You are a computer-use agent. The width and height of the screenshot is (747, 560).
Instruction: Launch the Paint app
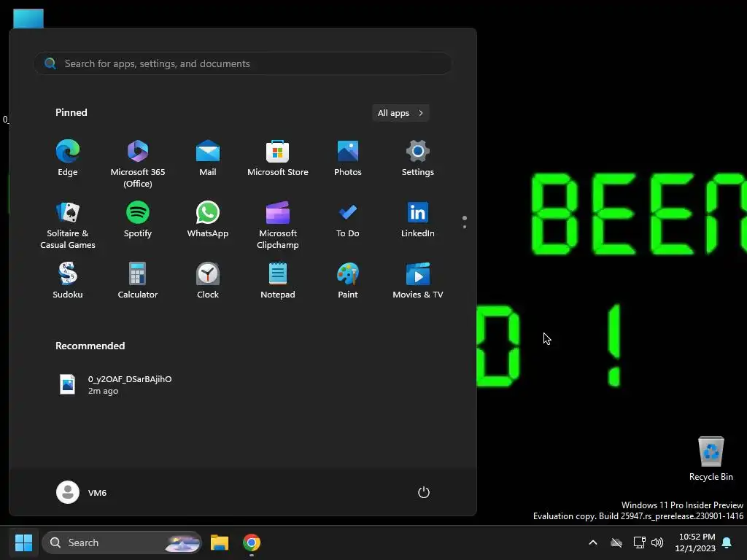point(348,281)
